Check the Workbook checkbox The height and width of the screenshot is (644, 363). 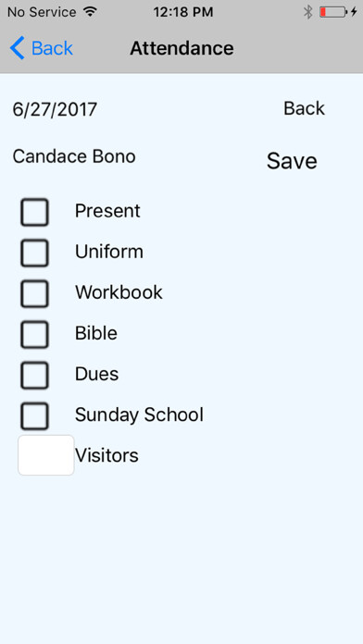pos(34,293)
